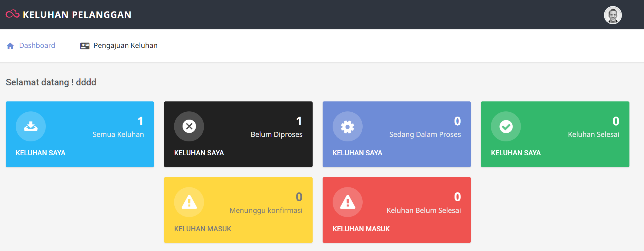
Task: Click KELUHAN SAYA footer on the purple card
Action: click(x=357, y=153)
